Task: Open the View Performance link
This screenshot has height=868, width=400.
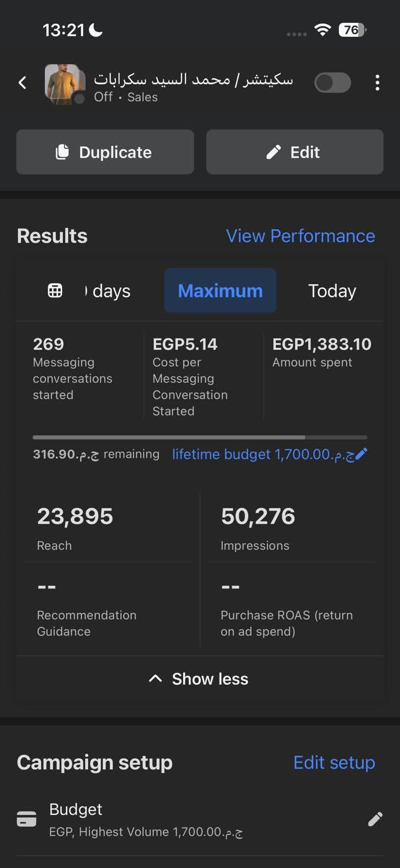Action: [300, 236]
